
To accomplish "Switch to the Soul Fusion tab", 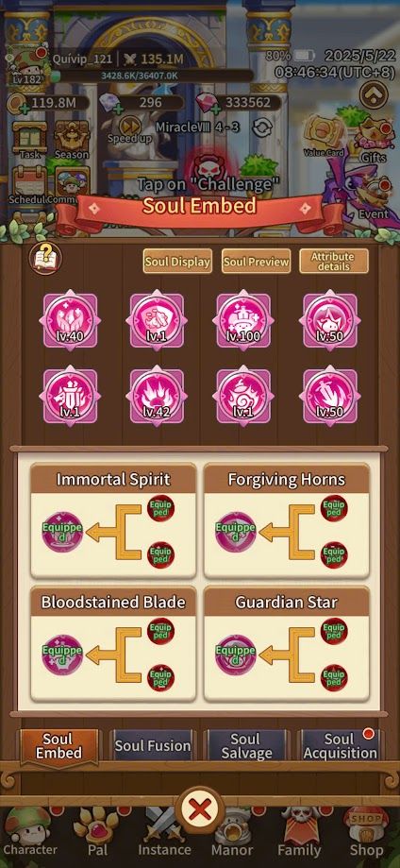I will pos(153,745).
